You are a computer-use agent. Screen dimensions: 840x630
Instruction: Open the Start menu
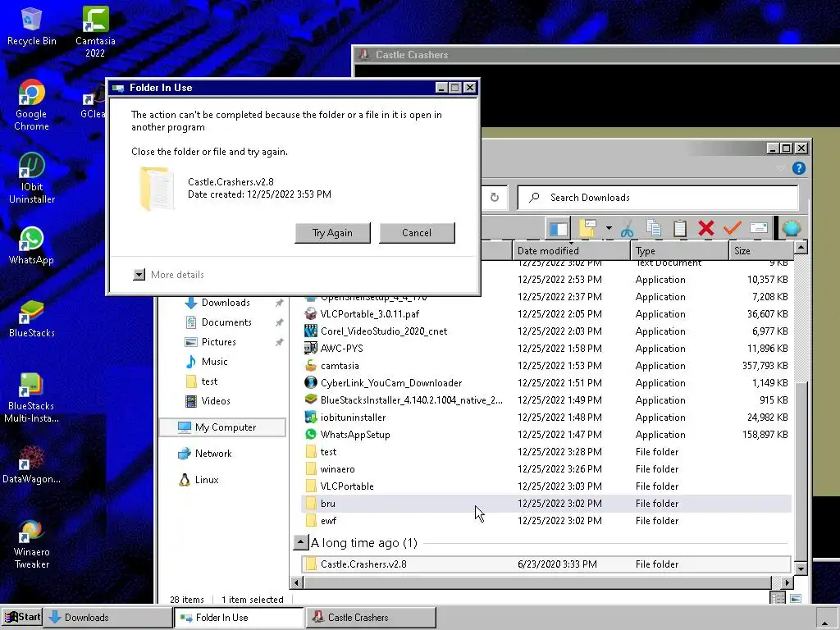click(22, 617)
